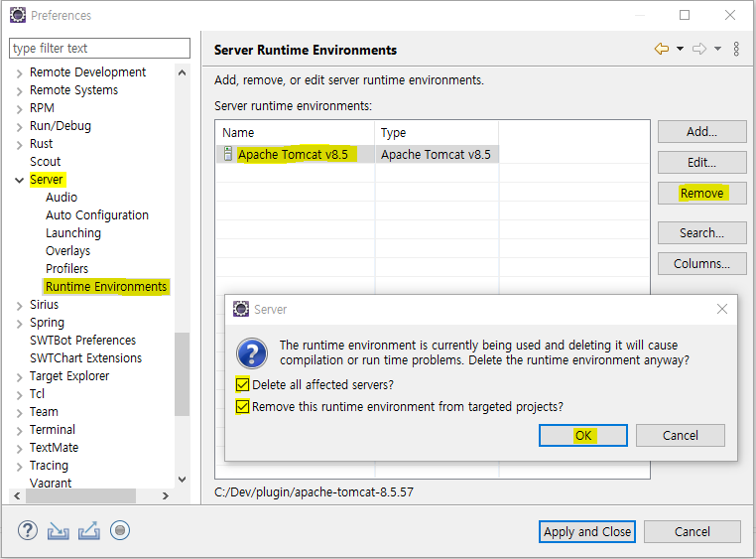Select Runtime Environments under Server
The image size is (756, 559).
[106, 287]
